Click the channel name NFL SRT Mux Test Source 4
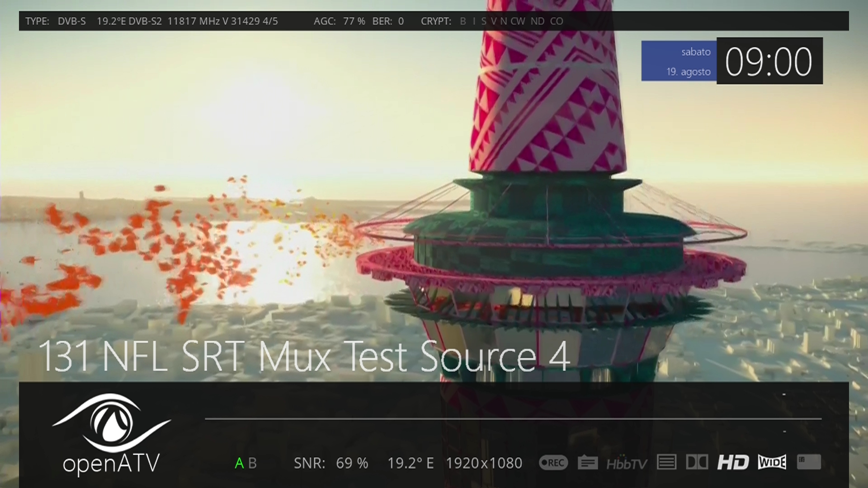 (x=304, y=357)
